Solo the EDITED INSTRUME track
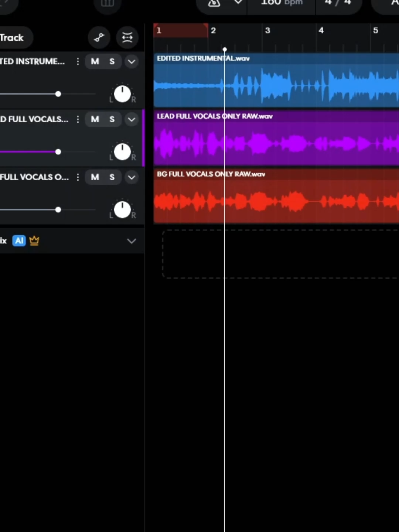 click(x=112, y=61)
